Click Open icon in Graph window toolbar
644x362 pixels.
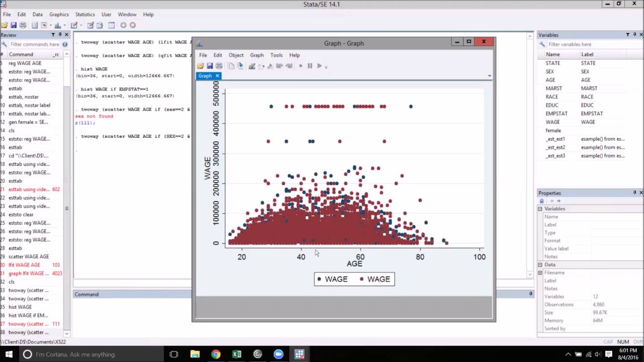pyautogui.click(x=200, y=66)
